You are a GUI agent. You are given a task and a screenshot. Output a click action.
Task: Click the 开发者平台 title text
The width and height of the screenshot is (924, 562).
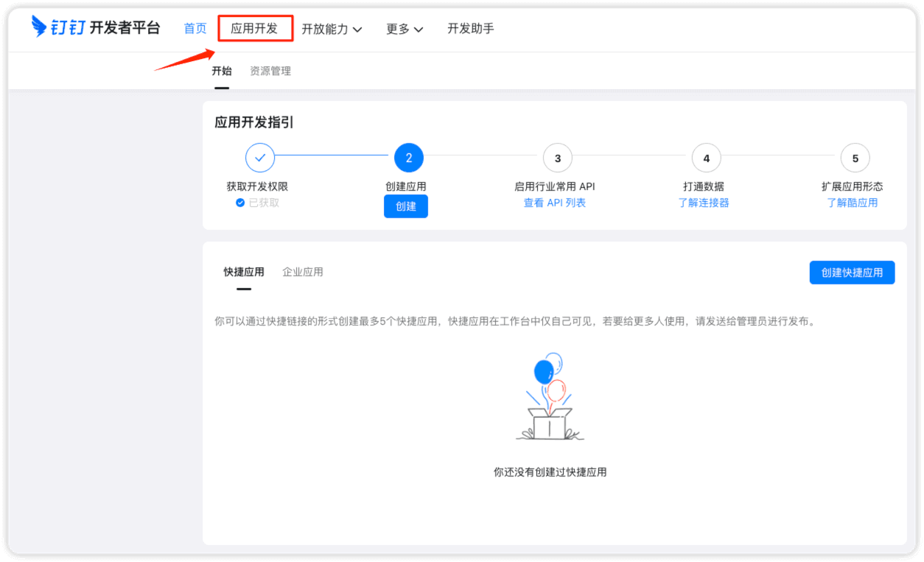[x=125, y=28]
